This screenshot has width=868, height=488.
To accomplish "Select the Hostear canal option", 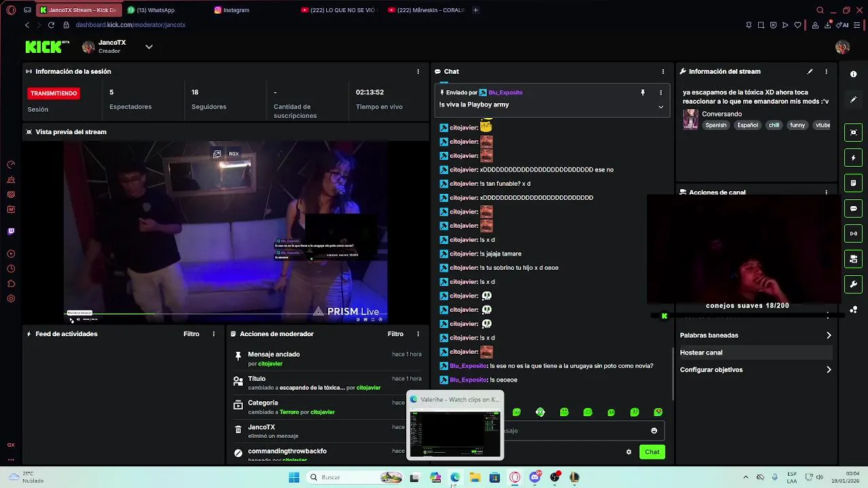I will pos(755,352).
